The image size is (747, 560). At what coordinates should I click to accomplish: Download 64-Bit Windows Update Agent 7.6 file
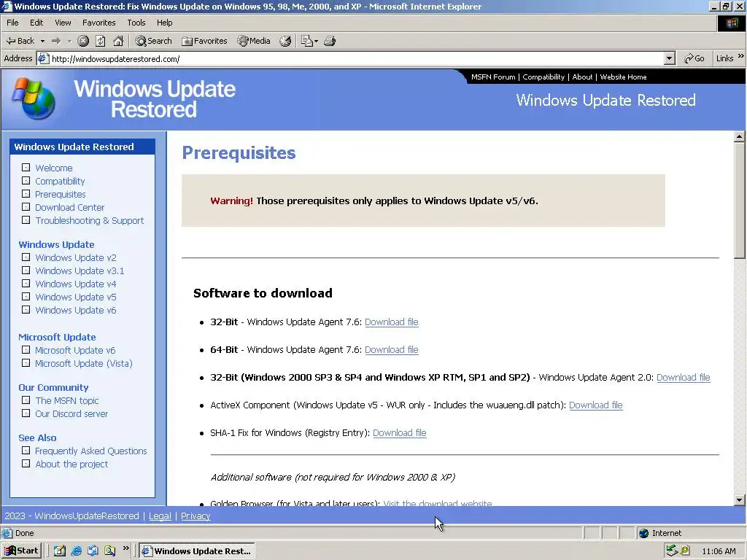tap(392, 349)
